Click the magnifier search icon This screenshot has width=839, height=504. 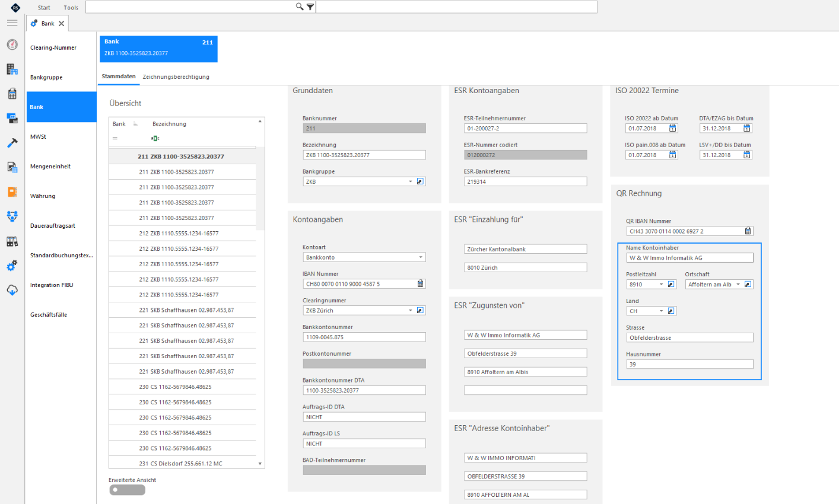(x=300, y=7)
